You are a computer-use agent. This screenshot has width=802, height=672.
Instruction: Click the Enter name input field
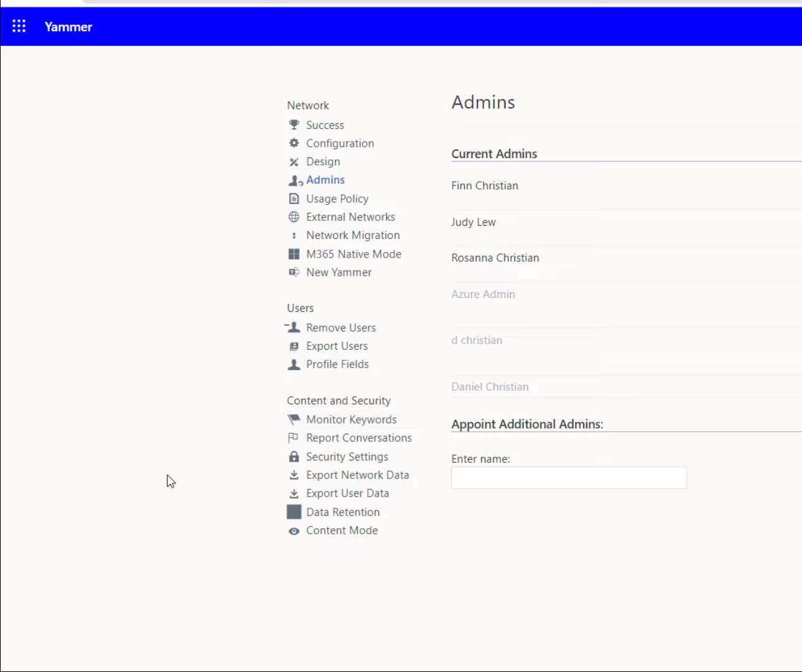[x=569, y=478]
